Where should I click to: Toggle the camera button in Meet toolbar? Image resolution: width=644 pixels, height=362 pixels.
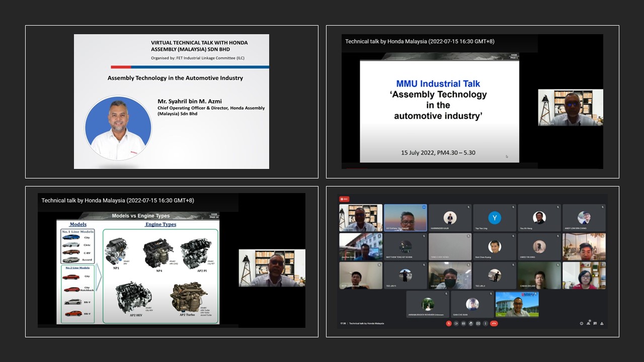click(x=456, y=323)
